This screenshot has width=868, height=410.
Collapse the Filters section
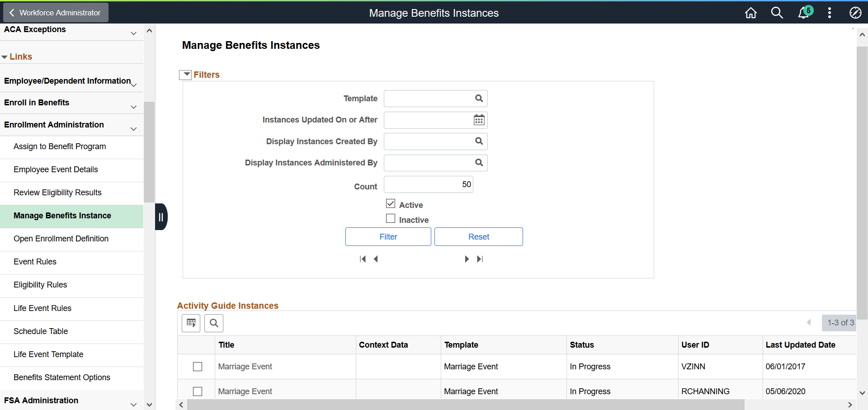(185, 75)
